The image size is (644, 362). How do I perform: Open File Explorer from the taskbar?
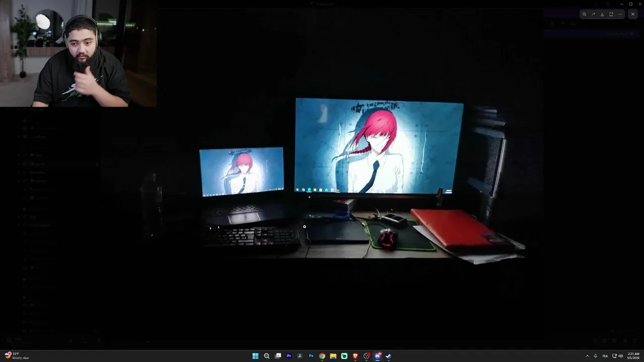pos(333,356)
